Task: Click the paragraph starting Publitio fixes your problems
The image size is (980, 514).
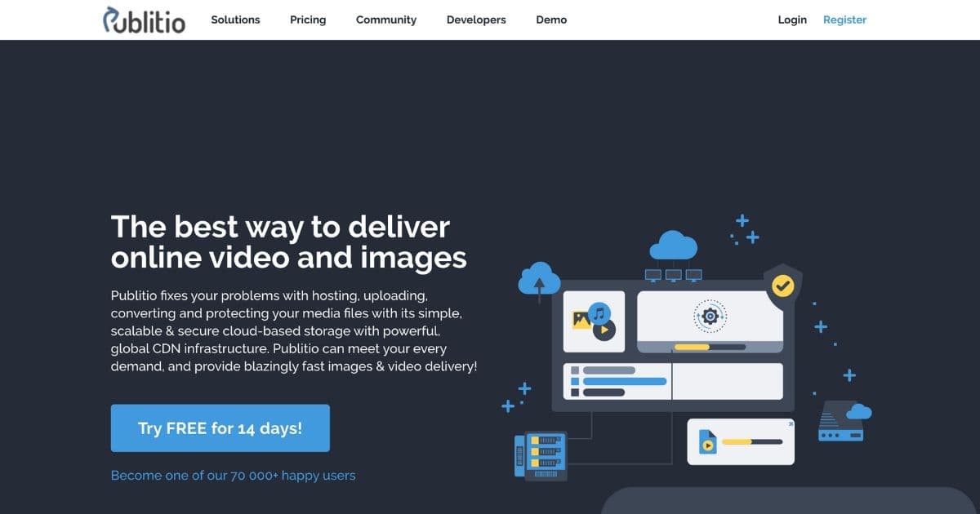Action: 294,330
